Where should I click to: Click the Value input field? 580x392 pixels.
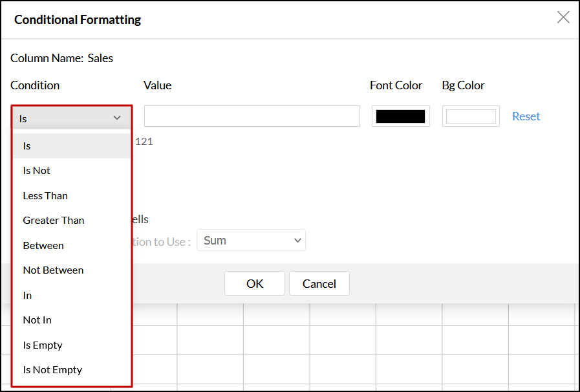click(252, 116)
